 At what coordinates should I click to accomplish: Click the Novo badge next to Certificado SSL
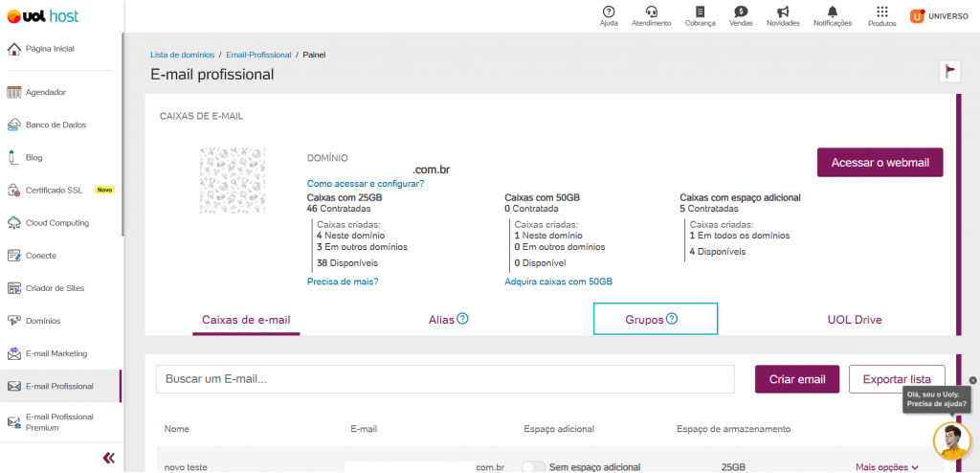point(104,191)
